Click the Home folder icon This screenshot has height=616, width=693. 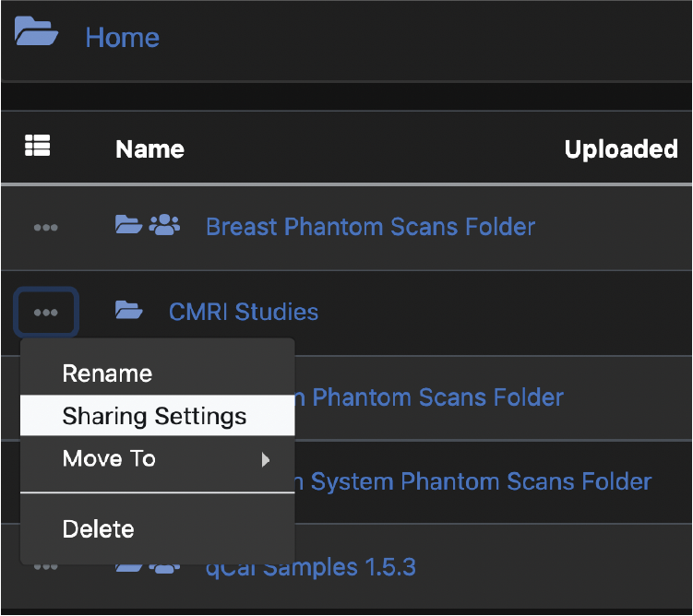36,32
